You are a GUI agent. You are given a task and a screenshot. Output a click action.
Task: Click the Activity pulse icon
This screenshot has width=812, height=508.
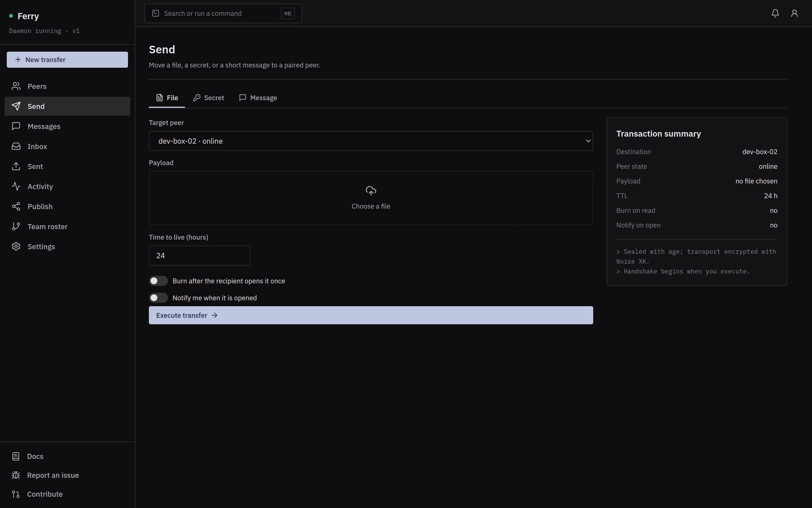coord(16,187)
